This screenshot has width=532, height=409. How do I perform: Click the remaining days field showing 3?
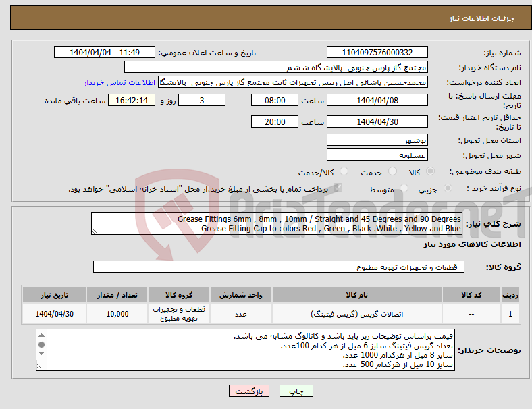tap(202, 101)
